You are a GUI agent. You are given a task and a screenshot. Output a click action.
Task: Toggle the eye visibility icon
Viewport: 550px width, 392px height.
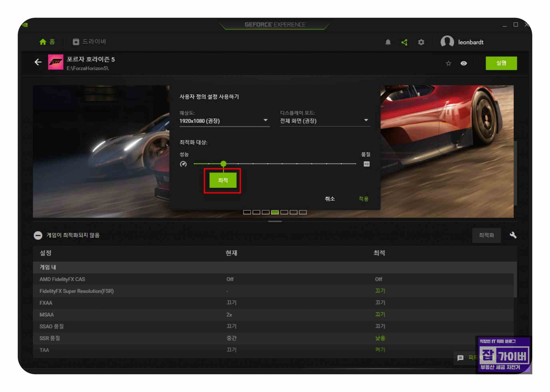coord(464,63)
